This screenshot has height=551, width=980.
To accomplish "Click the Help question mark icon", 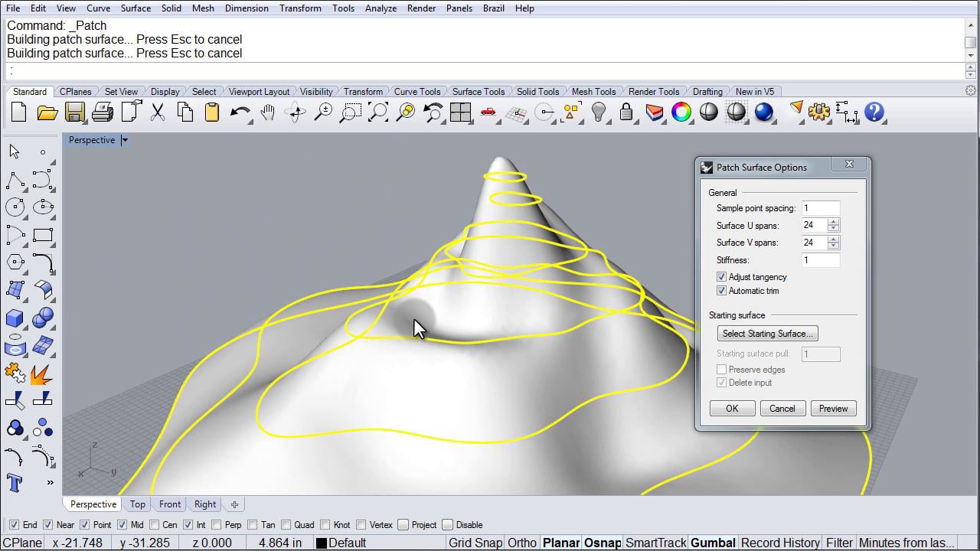I will coord(874,112).
